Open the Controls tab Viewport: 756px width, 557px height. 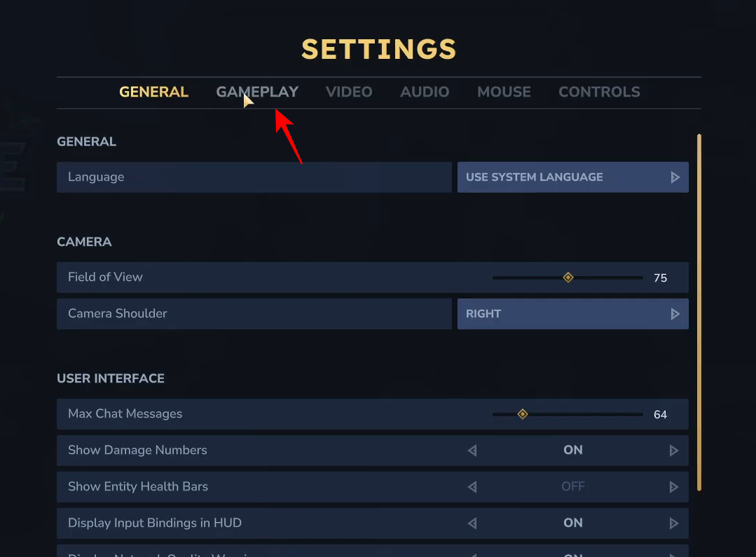[x=599, y=92]
